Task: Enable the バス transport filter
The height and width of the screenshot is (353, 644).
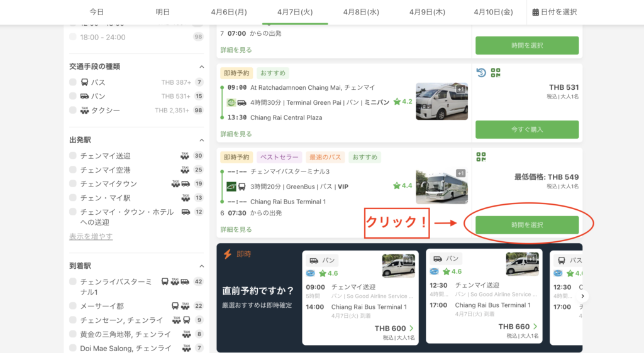Action: click(x=73, y=82)
